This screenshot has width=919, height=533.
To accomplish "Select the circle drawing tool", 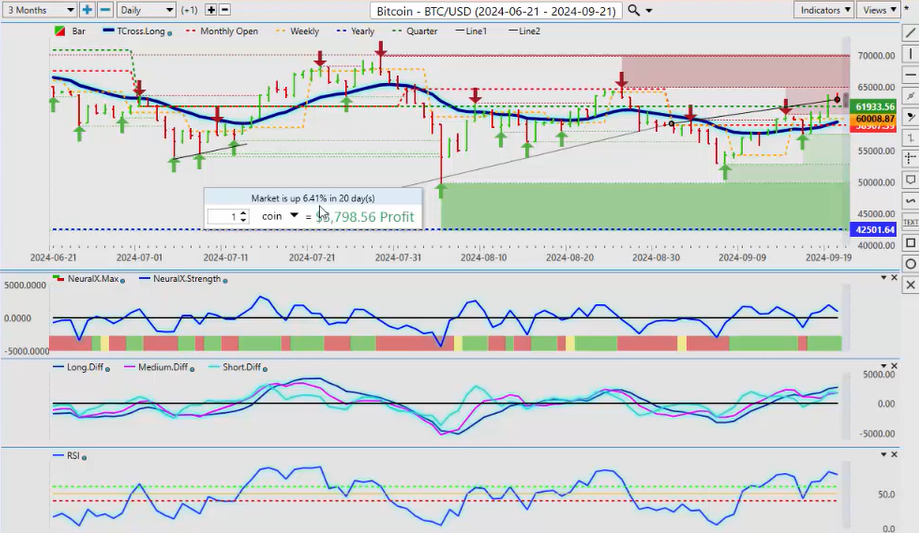I will (x=910, y=264).
